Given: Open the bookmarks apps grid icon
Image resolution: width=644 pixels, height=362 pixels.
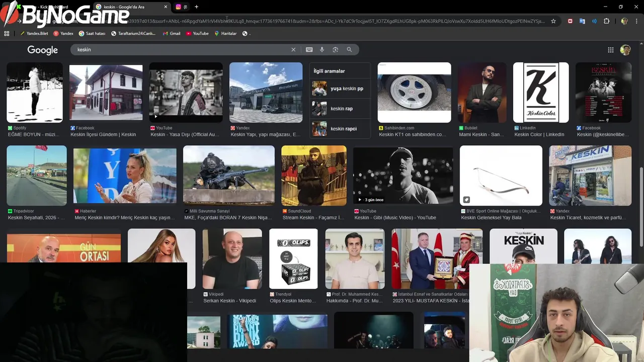Looking at the screenshot, I should [7, 33].
